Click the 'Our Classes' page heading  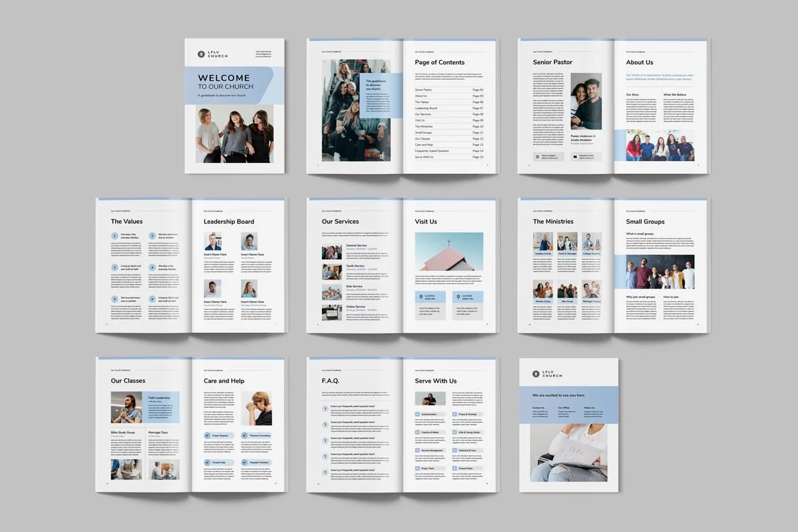(128, 381)
